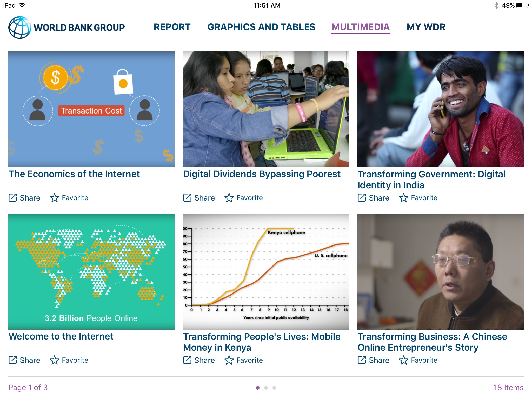Star Digital Dividends Bypassing Poorest as favorite
This screenshot has width=532, height=399.
pos(229,198)
